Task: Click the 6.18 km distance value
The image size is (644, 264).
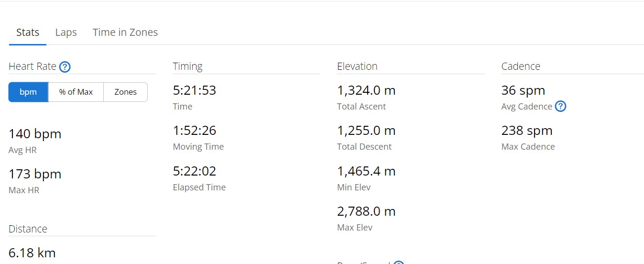Action: (32, 253)
